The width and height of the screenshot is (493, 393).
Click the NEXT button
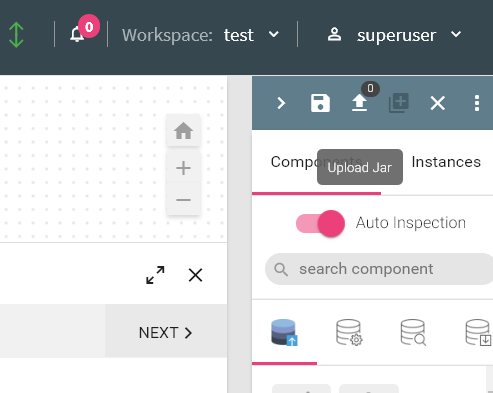pos(166,332)
